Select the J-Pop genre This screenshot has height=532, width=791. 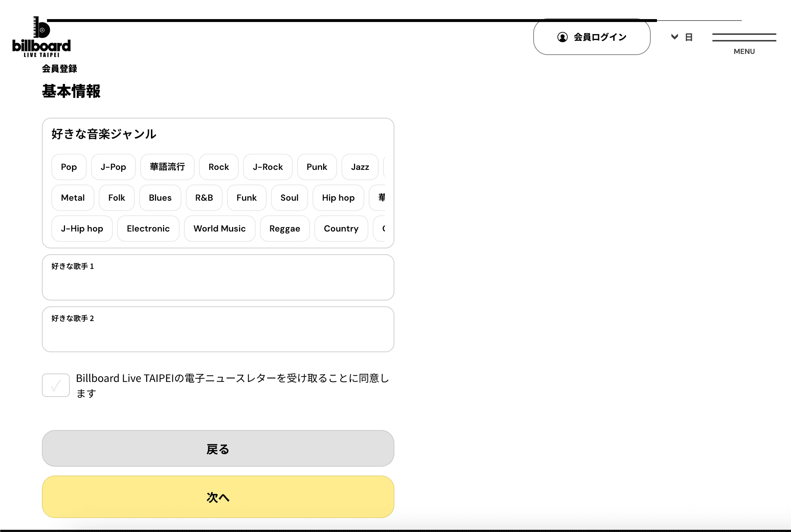pos(113,167)
